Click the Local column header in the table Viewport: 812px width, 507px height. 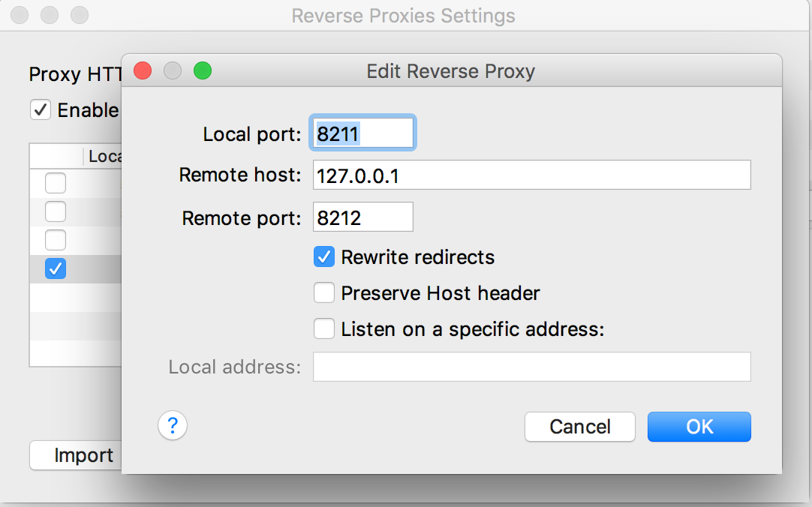pos(104,157)
